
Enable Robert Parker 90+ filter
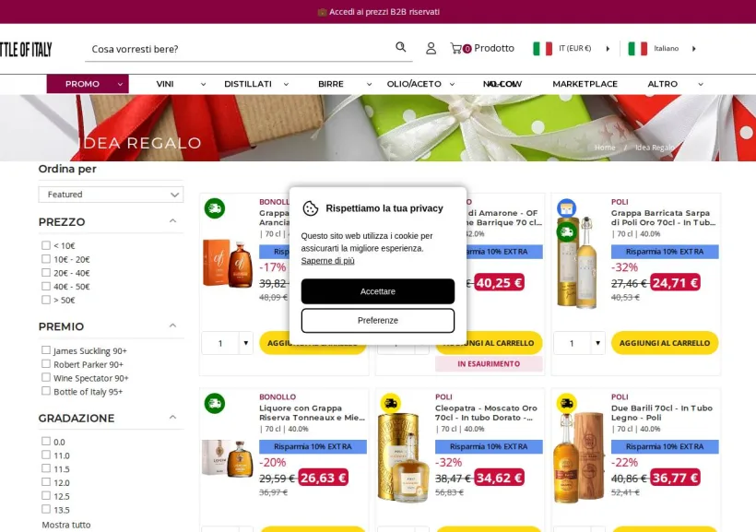pos(46,363)
